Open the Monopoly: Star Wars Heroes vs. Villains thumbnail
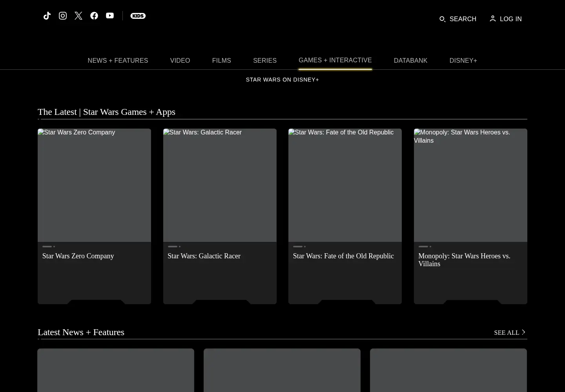The width and height of the screenshot is (565, 392). 470,185
